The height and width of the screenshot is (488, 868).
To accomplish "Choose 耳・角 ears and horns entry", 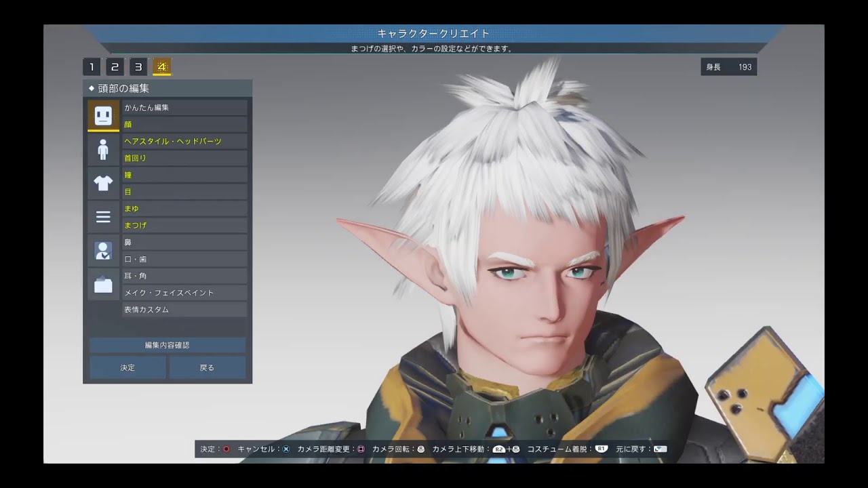I will (184, 276).
